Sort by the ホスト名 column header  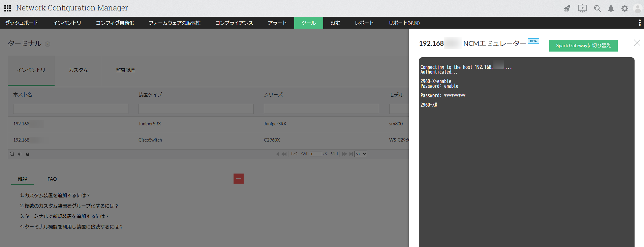point(23,95)
